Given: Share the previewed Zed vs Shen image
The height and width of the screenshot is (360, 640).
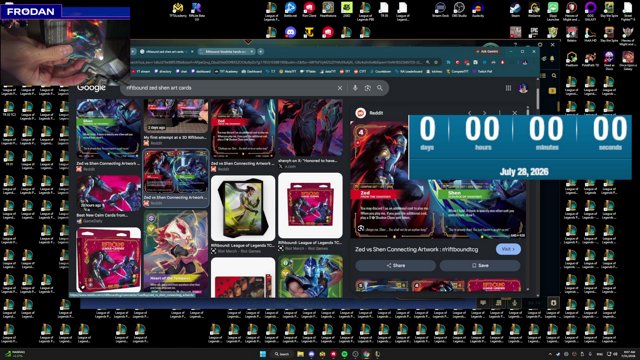Looking at the screenshot, I should coord(396,265).
